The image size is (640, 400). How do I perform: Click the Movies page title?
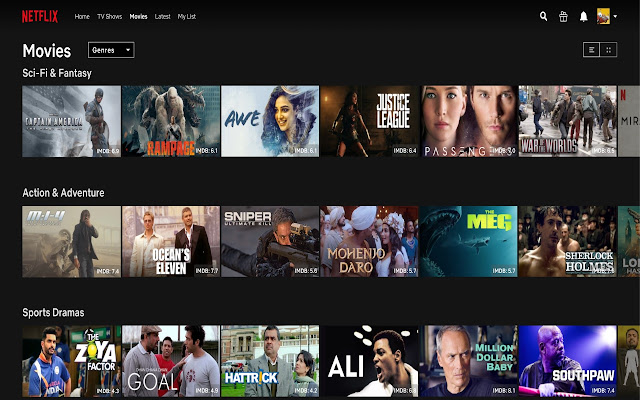[x=47, y=51]
